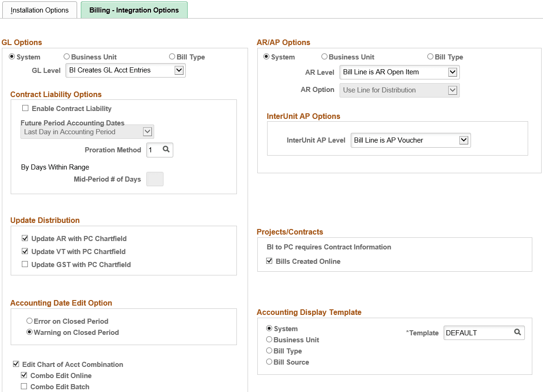Click the Mid-Period # of Days field
The width and height of the screenshot is (543, 392).
click(x=155, y=179)
